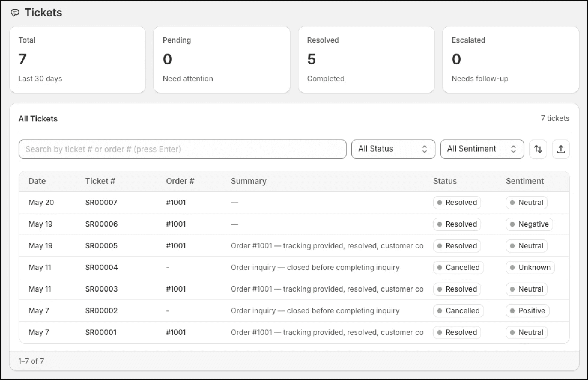Click the May 19 date for SR00006
The width and height of the screenshot is (588, 380).
coord(40,224)
